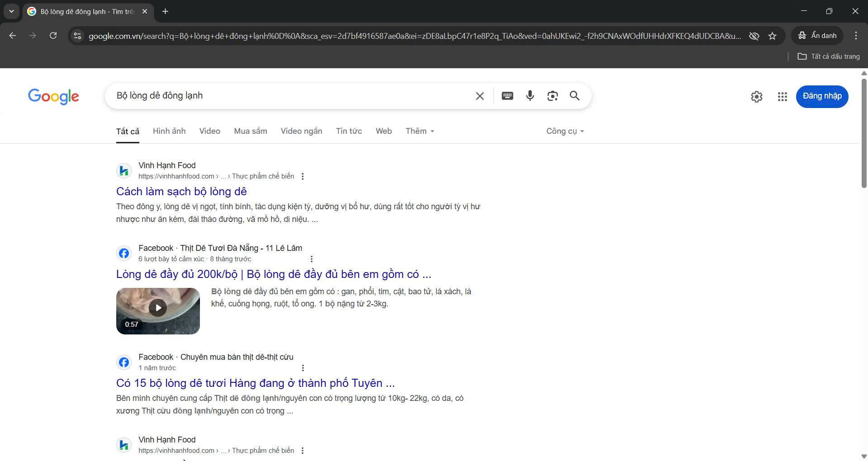Screen dimensions: 868x461
Task: Click scrollbar down arrow
Action: (864, 456)
